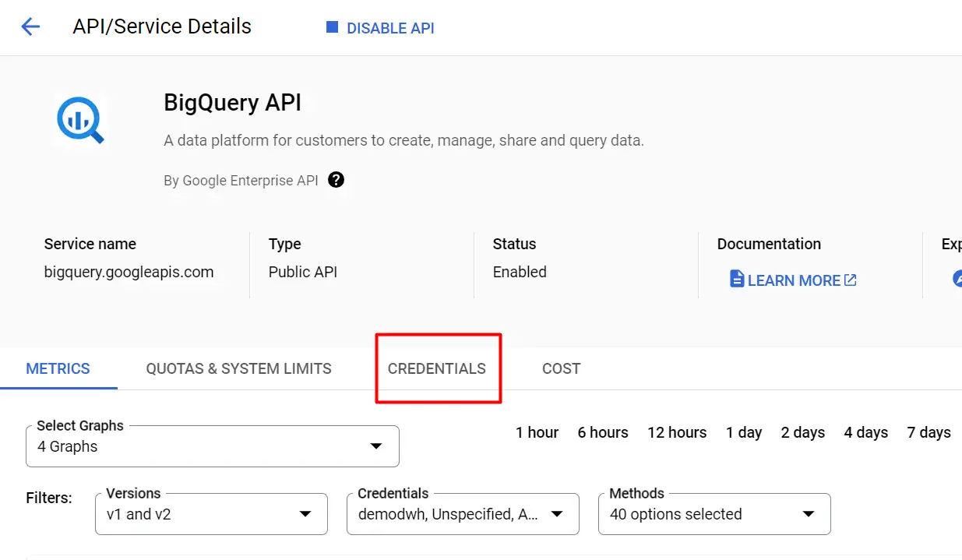Click the document icon next to LEARN MORE
The image size is (962, 560).
point(736,279)
